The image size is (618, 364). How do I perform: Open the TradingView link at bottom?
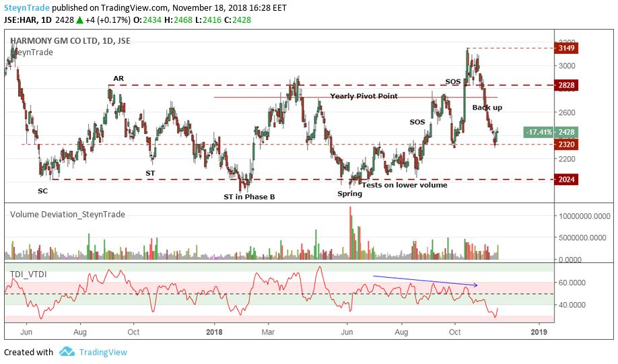click(x=103, y=352)
